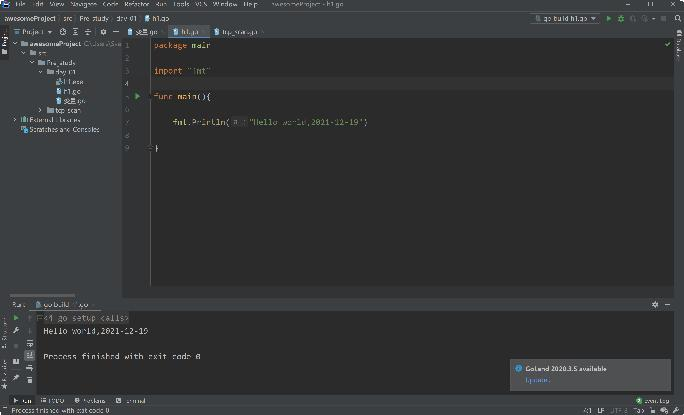Click Update link in GoLand notification
Screen dimensions: 684x415
pyautogui.click(x=536, y=380)
